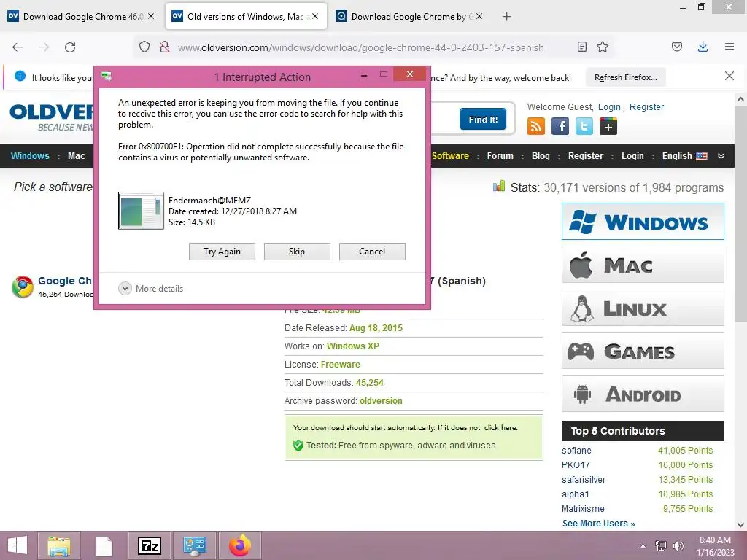Click the stats bar chart icon
Image resolution: width=747 pixels, height=560 pixels.
pyautogui.click(x=499, y=186)
